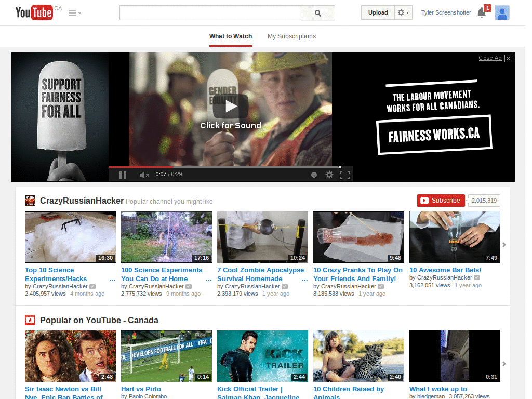This screenshot has width=532, height=399.
Task: Click verified badge under 100 Science Experiments
Action: [x=189, y=286]
